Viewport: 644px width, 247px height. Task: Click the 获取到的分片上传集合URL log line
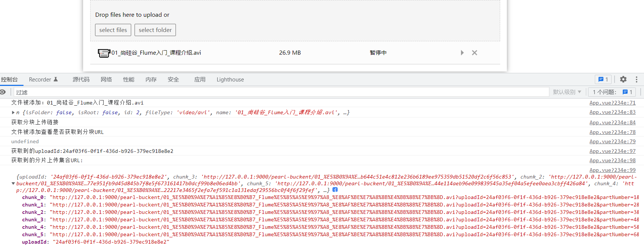coord(47,160)
